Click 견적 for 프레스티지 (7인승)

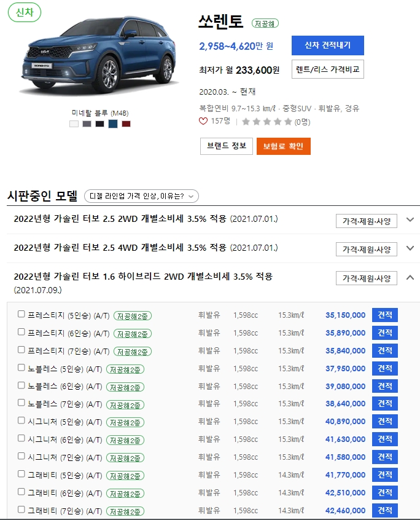[x=385, y=350]
